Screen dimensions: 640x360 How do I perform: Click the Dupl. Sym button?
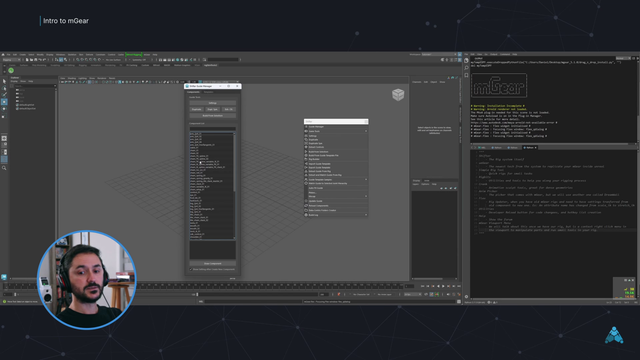(x=212, y=109)
